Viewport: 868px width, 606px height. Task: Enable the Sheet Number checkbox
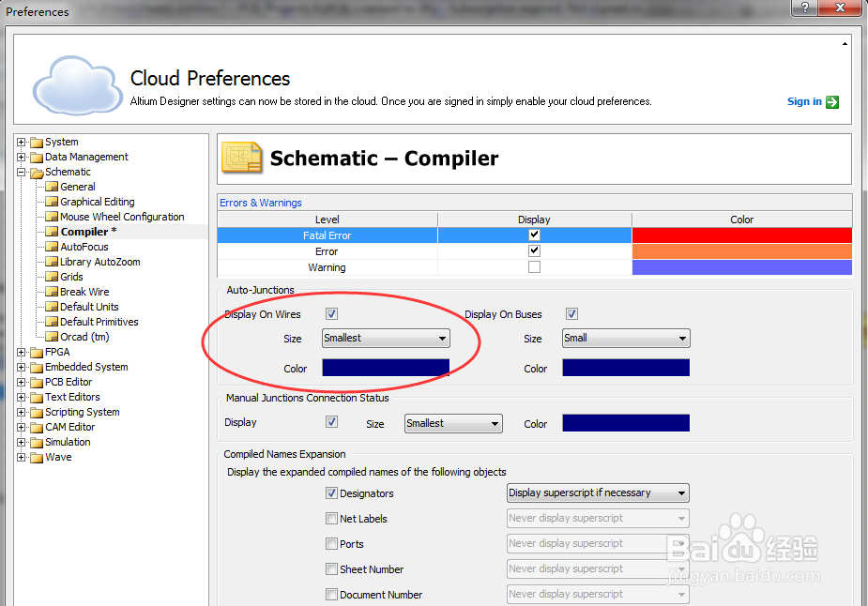tap(331, 568)
